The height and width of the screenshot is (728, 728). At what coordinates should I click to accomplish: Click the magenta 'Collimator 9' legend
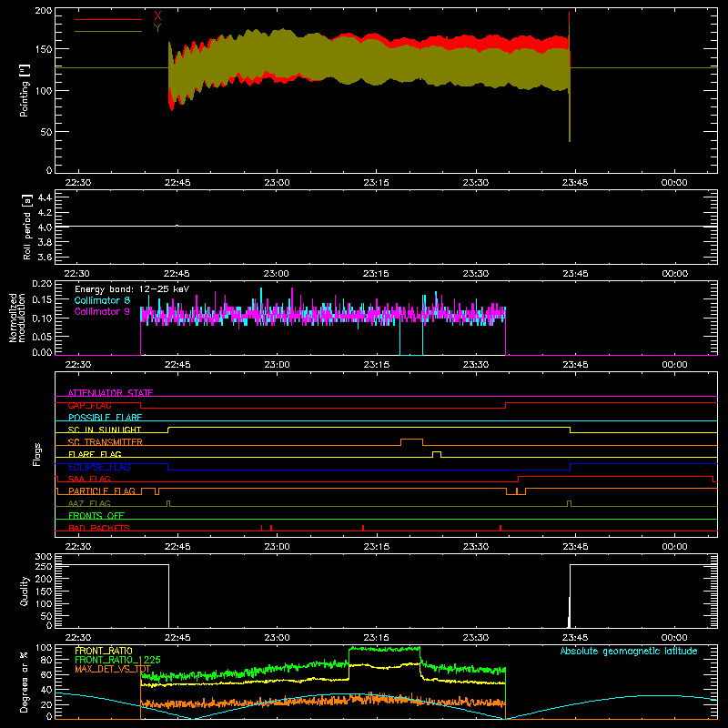tap(102, 311)
